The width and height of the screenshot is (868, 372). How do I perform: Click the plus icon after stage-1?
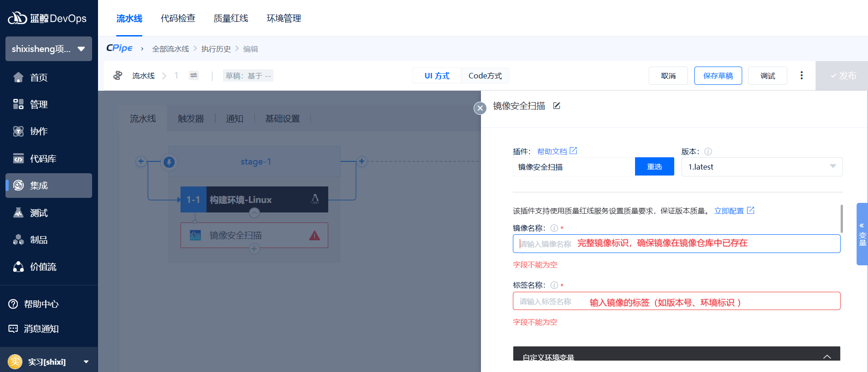[x=362, y=161]
